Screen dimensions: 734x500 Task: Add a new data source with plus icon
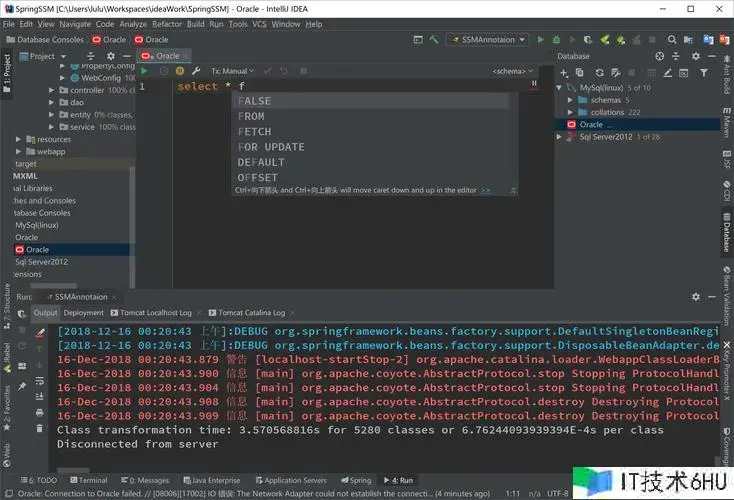click(565, 72)
